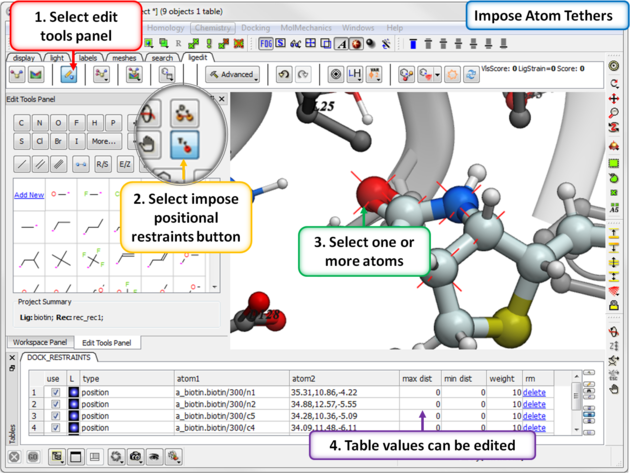Viewport: 630px width, 473px height.
Task: Click the undo arrow in ligedit toolbar
Action: click(x=283, y=75)
